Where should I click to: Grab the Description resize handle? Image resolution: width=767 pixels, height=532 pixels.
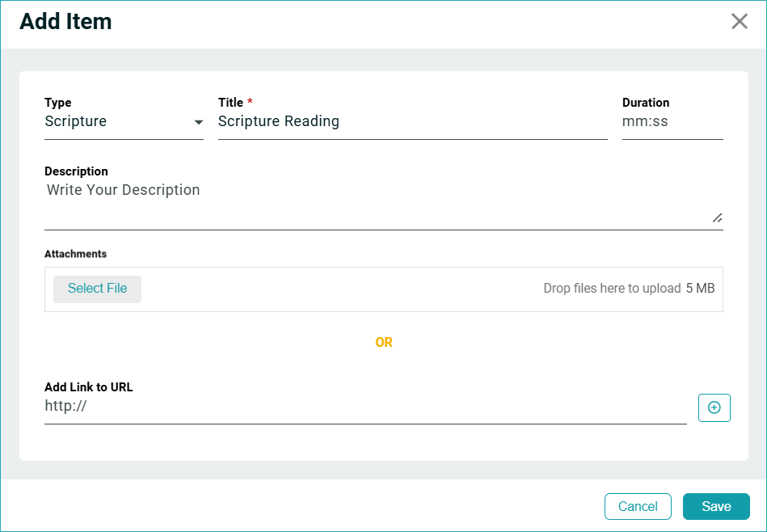[x=717, y=217]
